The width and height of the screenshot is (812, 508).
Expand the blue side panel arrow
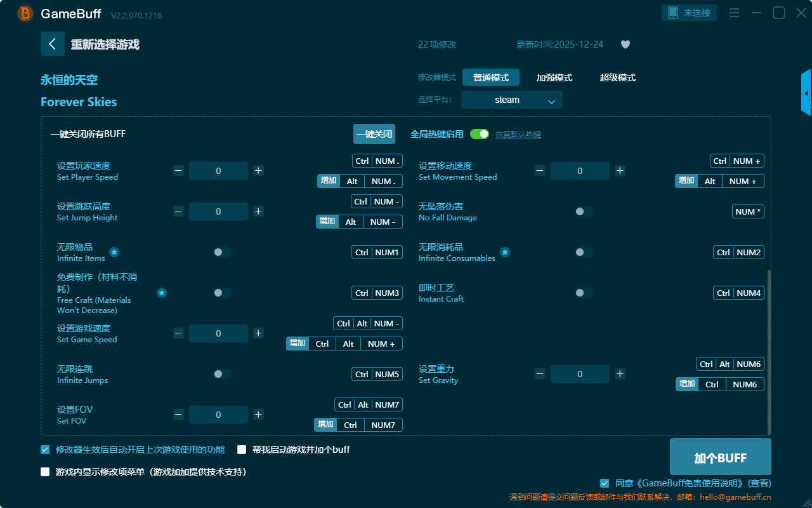[x=806, y=93]
